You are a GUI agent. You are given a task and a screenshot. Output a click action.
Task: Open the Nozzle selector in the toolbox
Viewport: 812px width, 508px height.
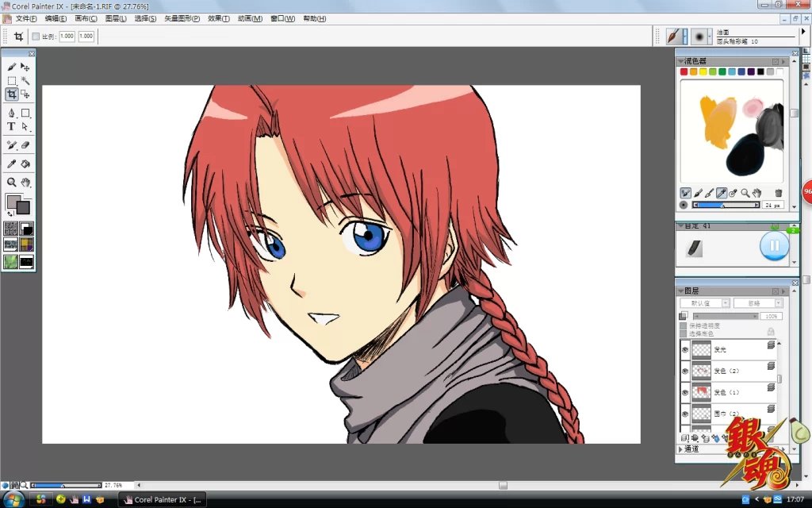click(26, 261)
